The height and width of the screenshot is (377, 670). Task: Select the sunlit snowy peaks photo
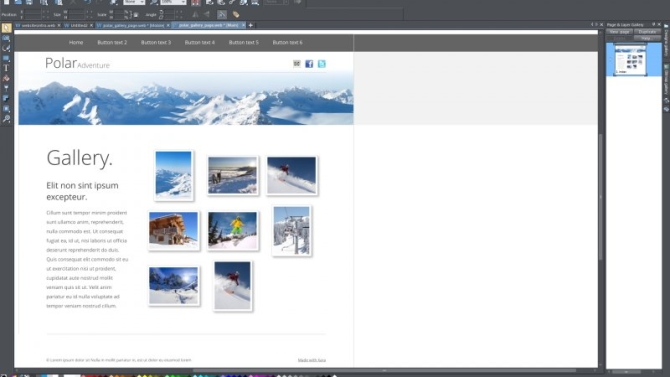coord(173,286)
